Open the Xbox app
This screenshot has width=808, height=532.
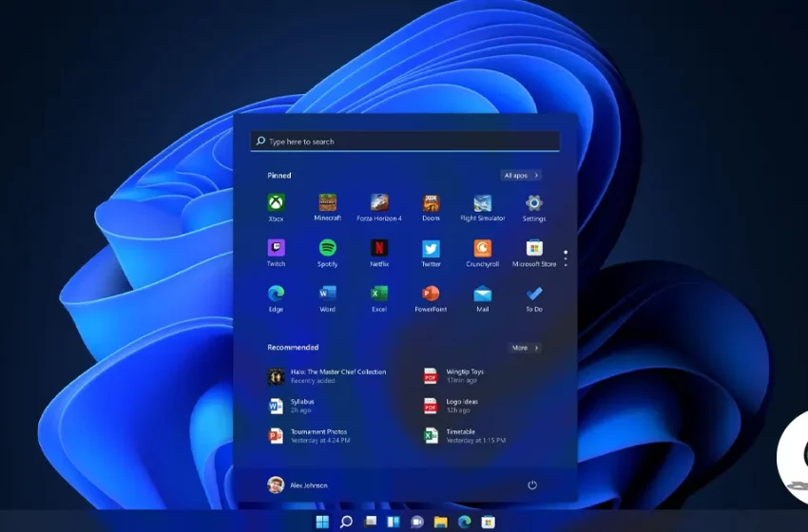pyautogui.click(x=276, y=203)
